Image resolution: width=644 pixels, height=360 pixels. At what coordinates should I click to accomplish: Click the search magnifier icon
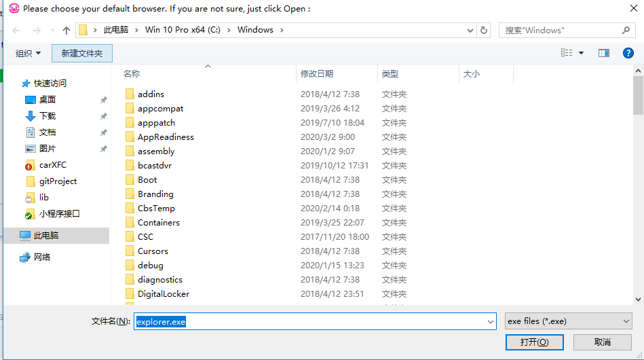tap(626, 30)
